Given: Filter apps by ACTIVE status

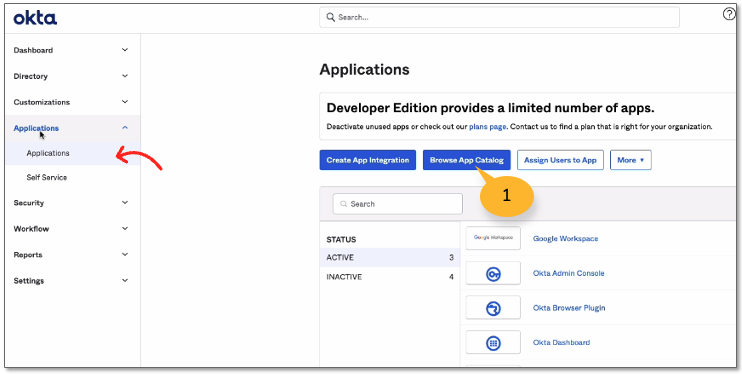Looking at the screenshot, I should click(390, 258).
